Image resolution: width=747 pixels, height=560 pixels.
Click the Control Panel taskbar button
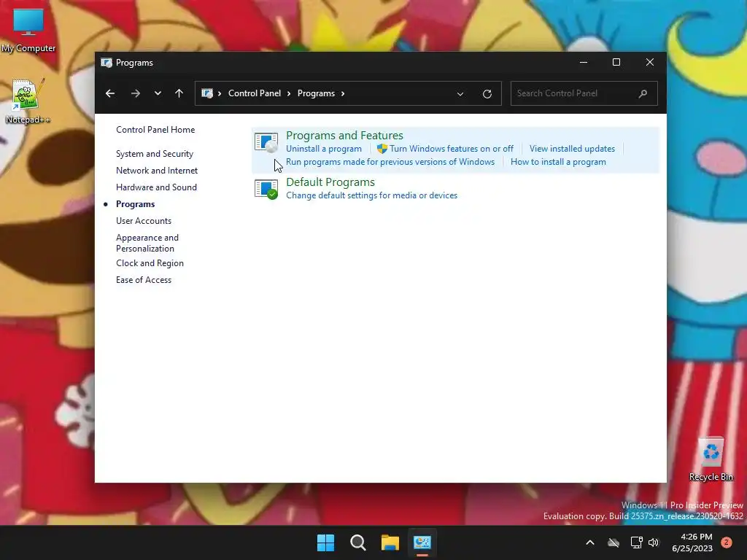point(422,542)
